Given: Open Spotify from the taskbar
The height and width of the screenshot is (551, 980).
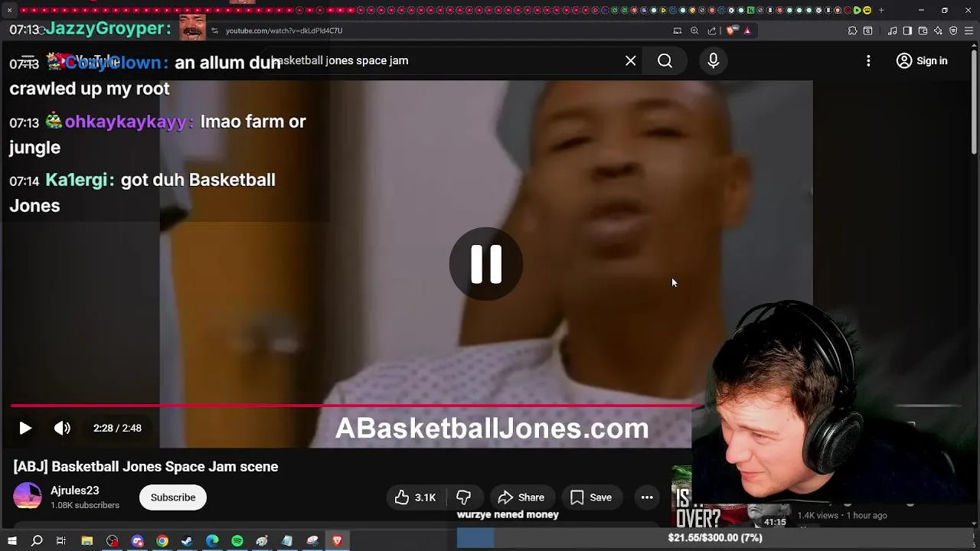Looking at the screenshot, I should click(237, 541).
